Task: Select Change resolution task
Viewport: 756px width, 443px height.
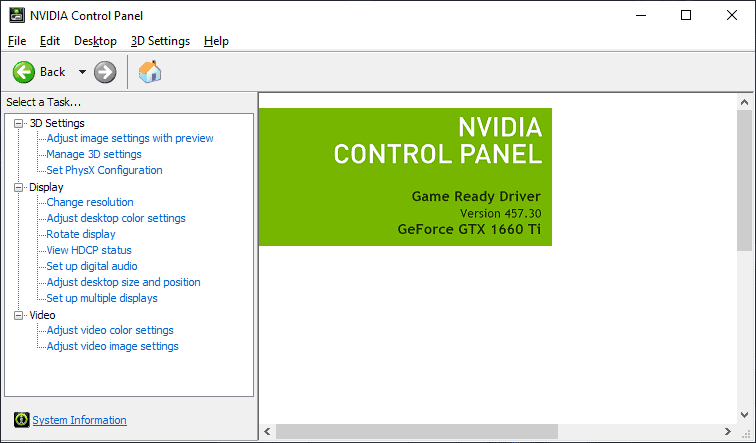Action: (90, 202)
